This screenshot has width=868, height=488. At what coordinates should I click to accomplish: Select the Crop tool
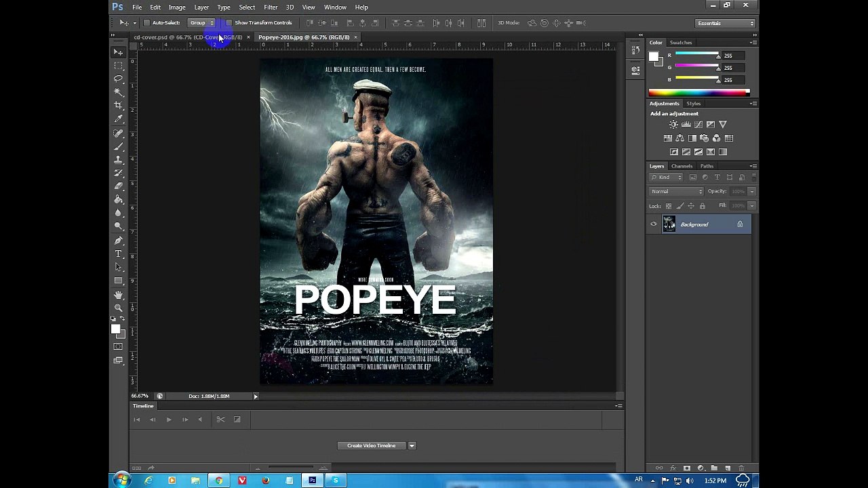(119, 106)
